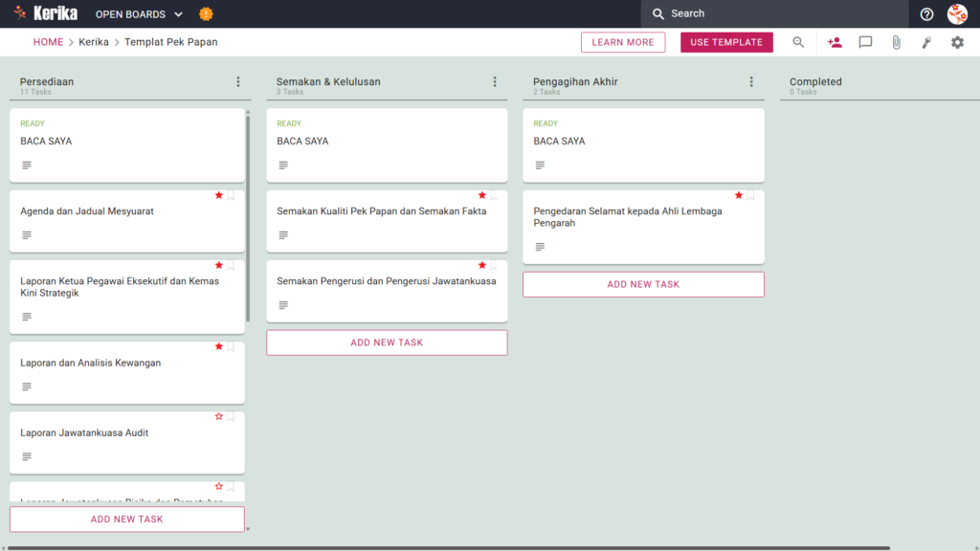Open card Pengedaran Selamat kepada Ahli Lembaga Pengarah

click(643, 227)
